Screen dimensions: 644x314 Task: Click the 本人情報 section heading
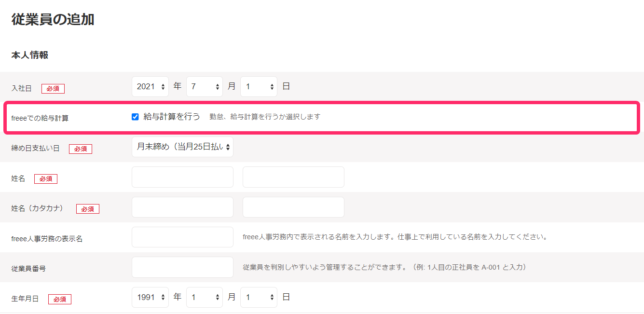pyautogui.click(x=30, y=55)
